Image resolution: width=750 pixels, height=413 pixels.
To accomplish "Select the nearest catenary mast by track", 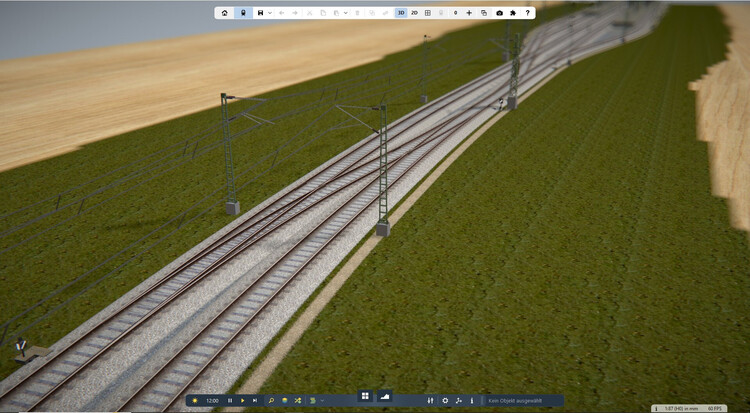I will tap(383, 170).
